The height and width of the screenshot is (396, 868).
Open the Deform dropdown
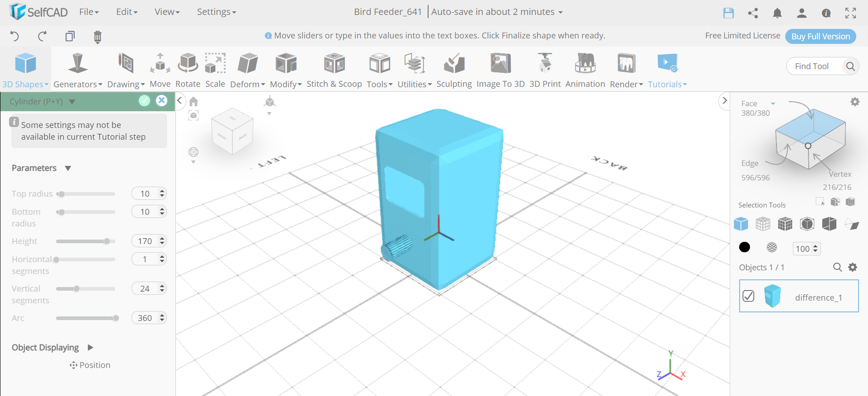pos(248,70)
